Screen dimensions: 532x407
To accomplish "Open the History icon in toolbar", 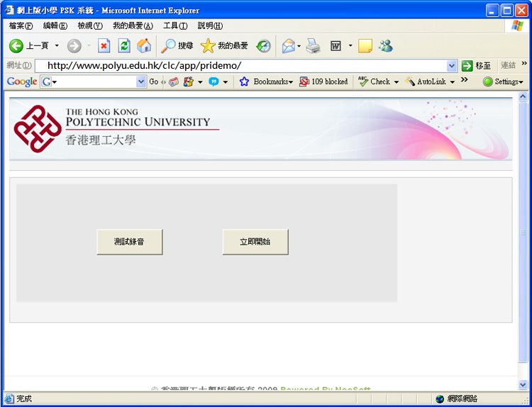I will (263, 46).
